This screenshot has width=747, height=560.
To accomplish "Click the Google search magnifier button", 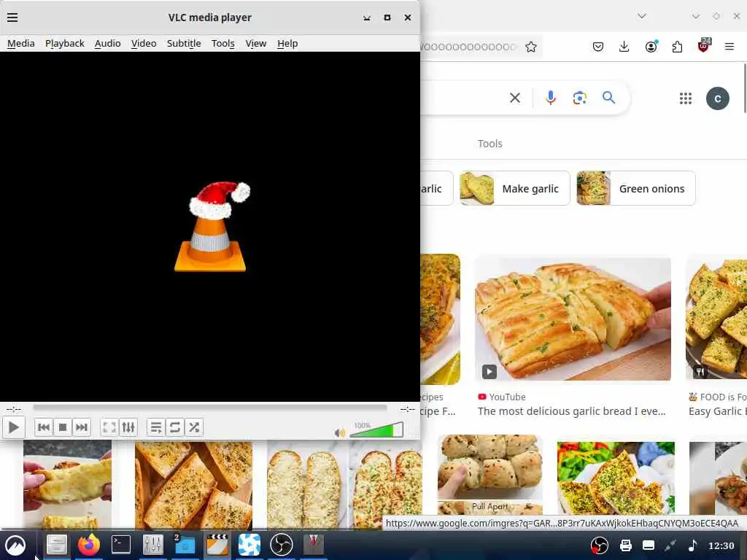I will pos(608,98).
